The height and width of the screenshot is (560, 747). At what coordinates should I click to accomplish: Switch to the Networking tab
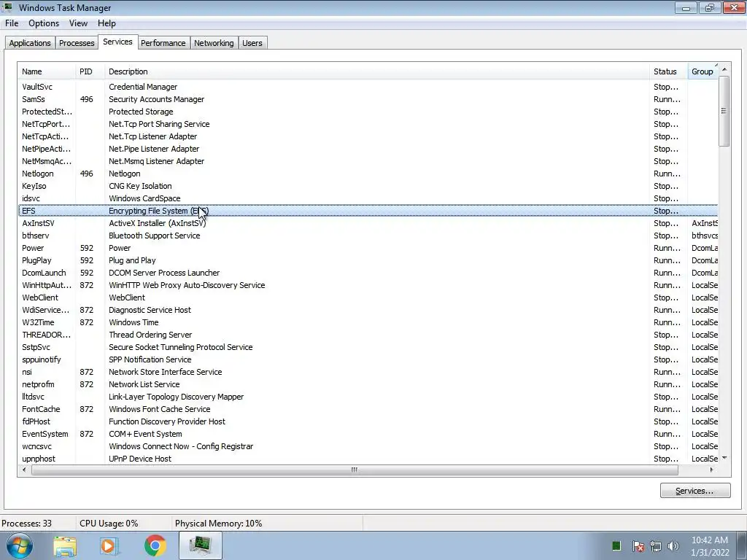[214, 43]
